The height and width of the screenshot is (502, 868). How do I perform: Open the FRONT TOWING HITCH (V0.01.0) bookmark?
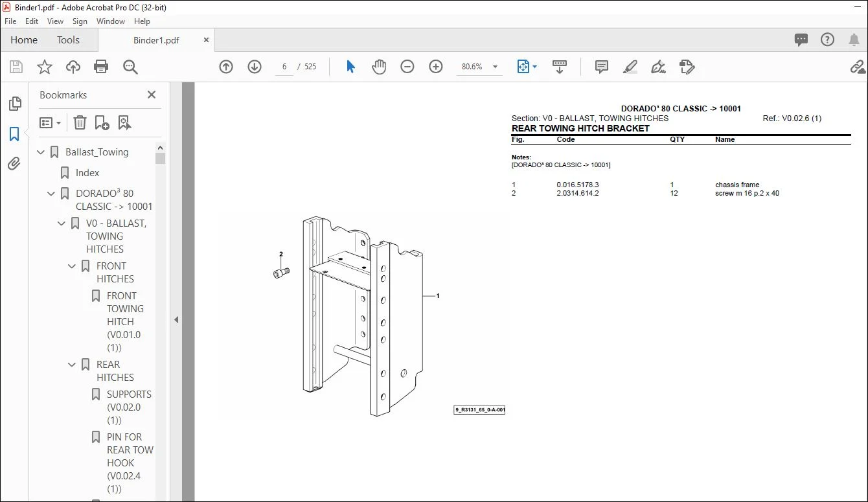(124, 322)
